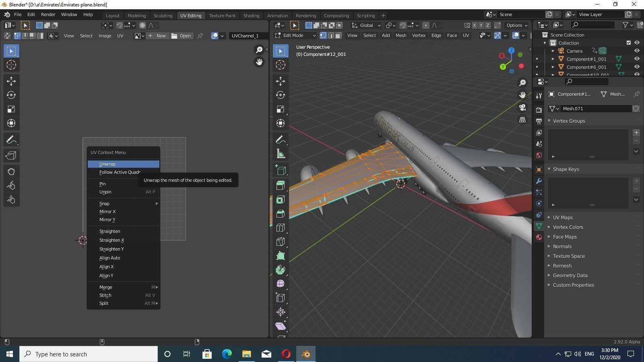Enable face select mode
This screenshot has width=644, height=362.
(339, 35)
